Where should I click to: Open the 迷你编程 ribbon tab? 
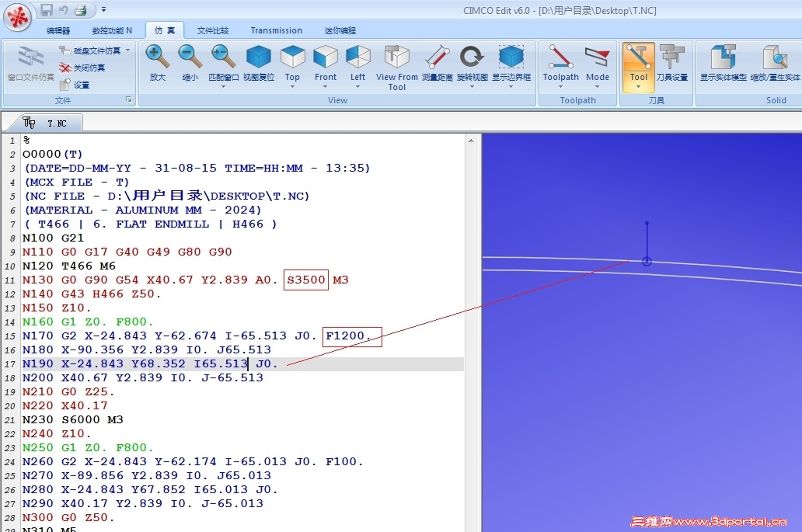[x=340, y=30]
